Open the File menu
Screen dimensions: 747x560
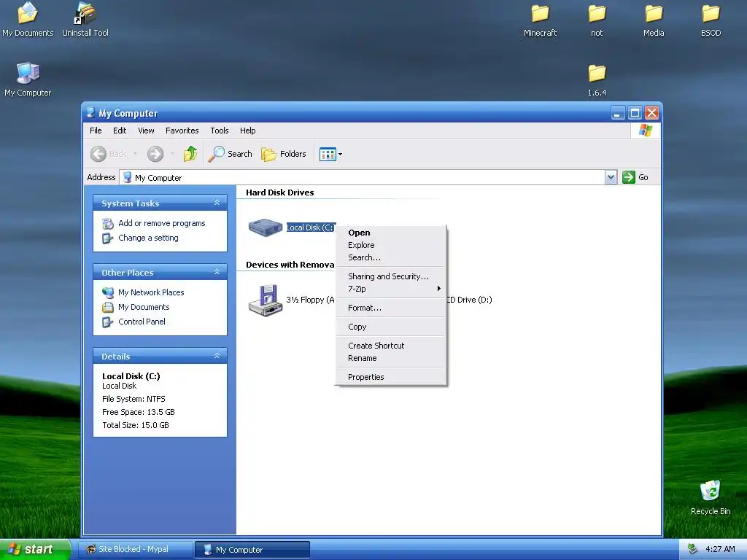96,131
